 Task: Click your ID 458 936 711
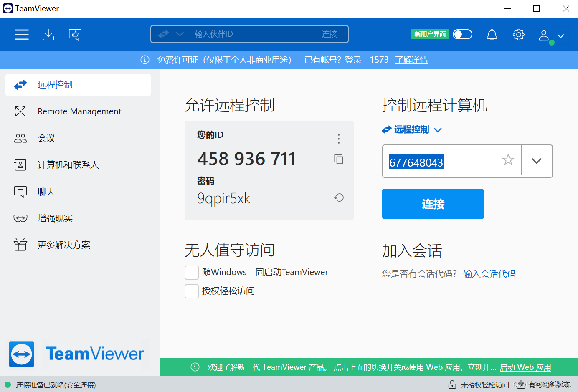246,159
